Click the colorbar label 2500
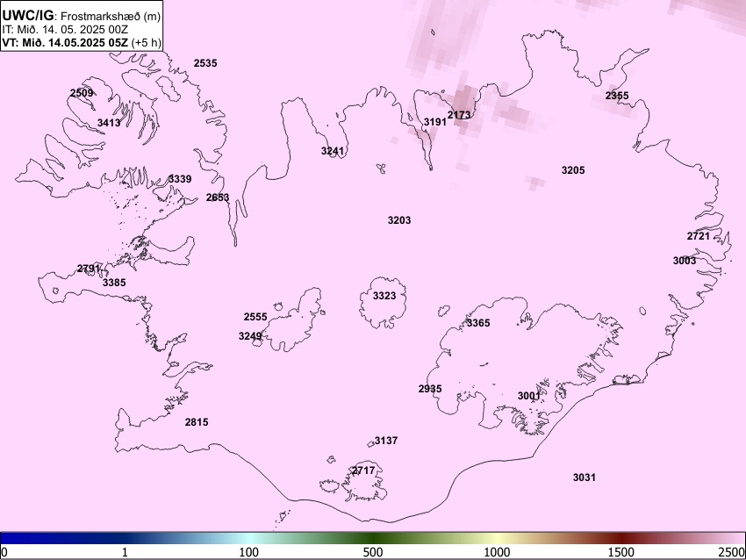 pos(732,552)
